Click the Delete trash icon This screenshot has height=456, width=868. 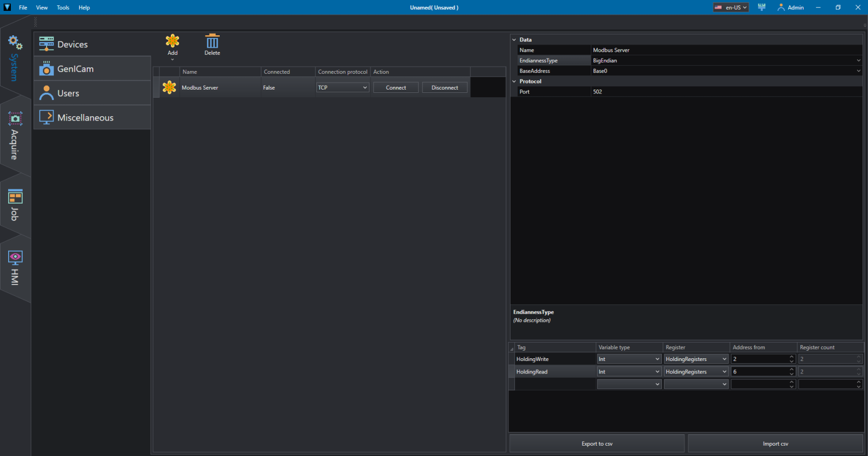[212, 41]
